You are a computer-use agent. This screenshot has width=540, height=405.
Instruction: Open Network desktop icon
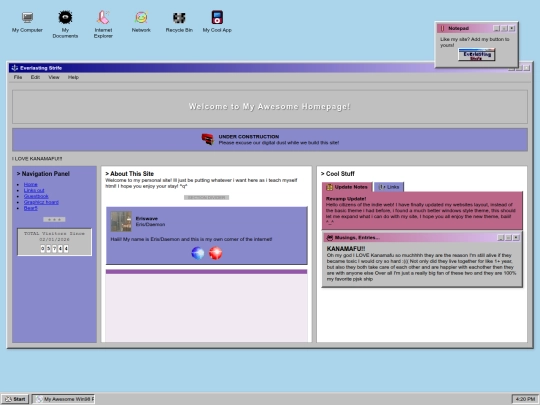tap(141, 22)
